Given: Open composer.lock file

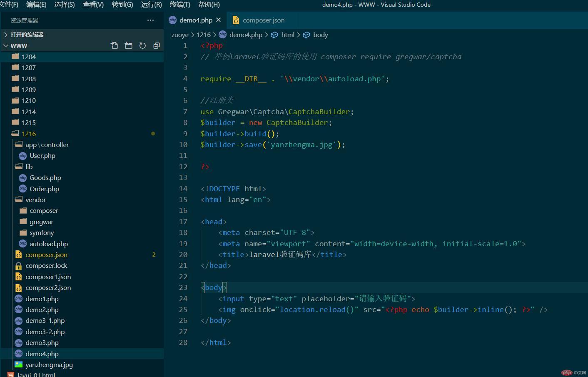Looking at the screenshot, I should click(x=82, y=265).
